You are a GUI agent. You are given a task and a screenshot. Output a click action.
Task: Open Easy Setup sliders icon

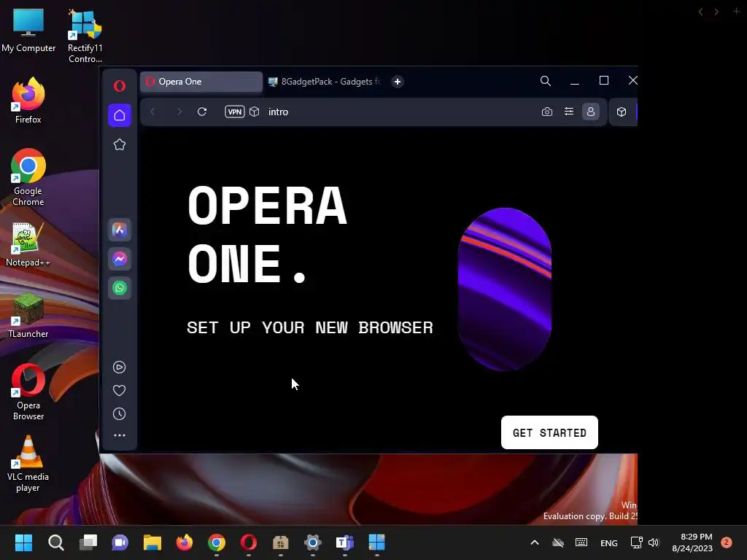coord(569,112)
